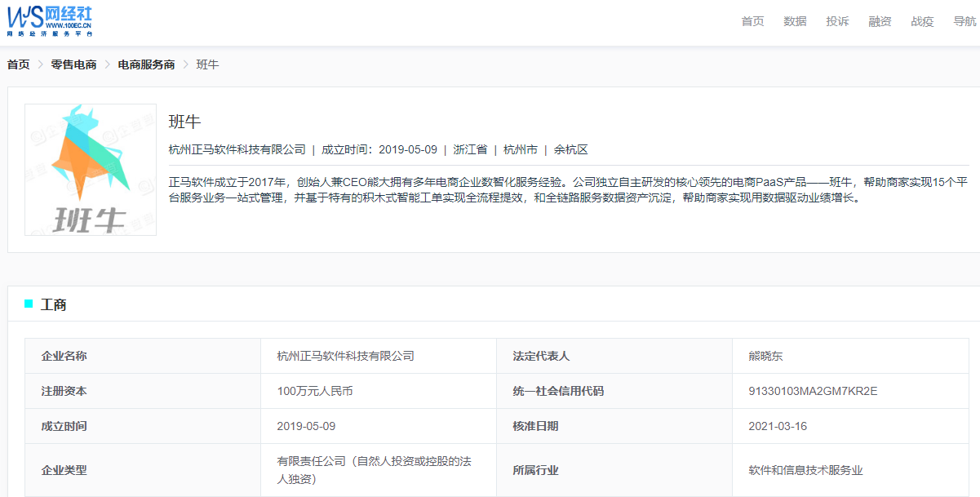Click the 企业类型 table label

pos(64,470)
